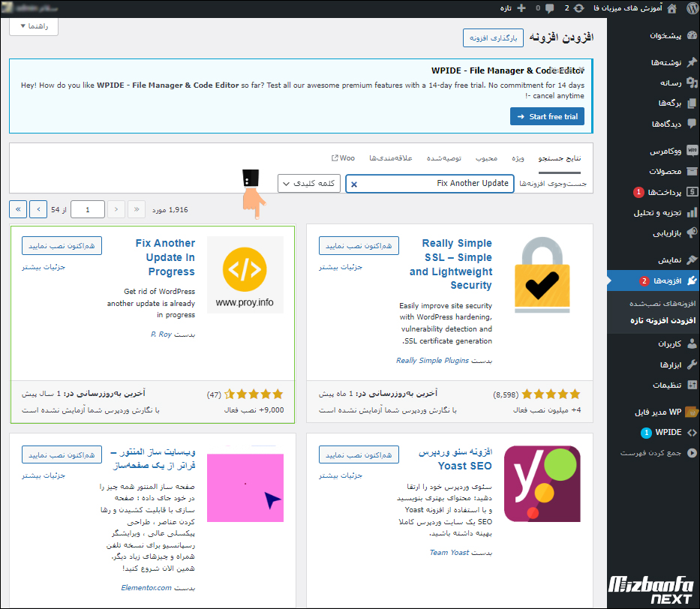The height and width of the screenshot is (609, 700).
Task: Open the settings icon for تنظیمات
Action: coord(692,385)
